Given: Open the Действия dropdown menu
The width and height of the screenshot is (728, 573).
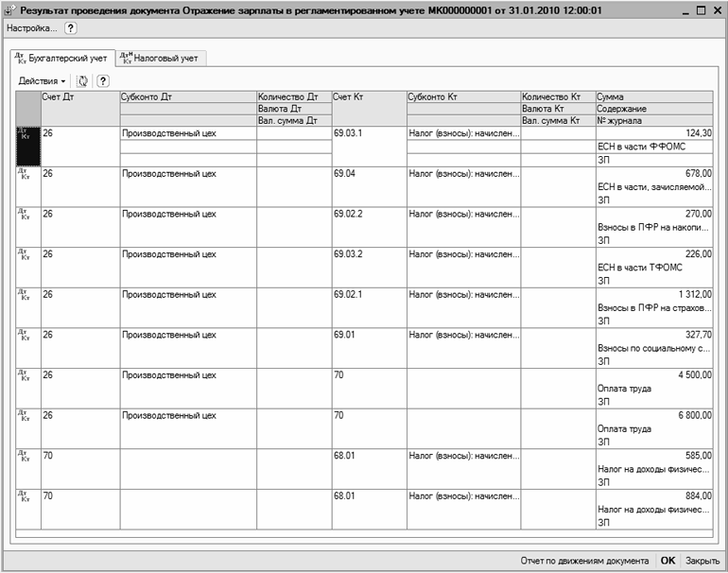Looking at the screenshot, I should (42, 82).
